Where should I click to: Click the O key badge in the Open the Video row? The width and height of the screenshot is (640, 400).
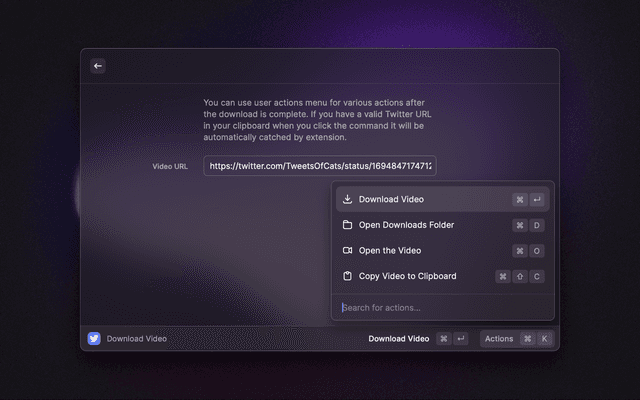[537, 250]
